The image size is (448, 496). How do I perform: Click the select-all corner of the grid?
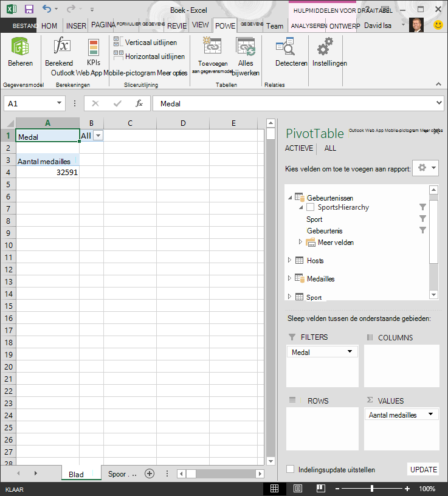(9, 123)
